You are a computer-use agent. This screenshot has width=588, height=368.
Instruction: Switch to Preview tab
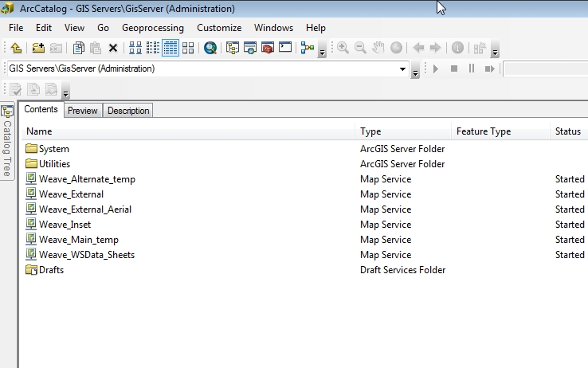coord(83,111)
